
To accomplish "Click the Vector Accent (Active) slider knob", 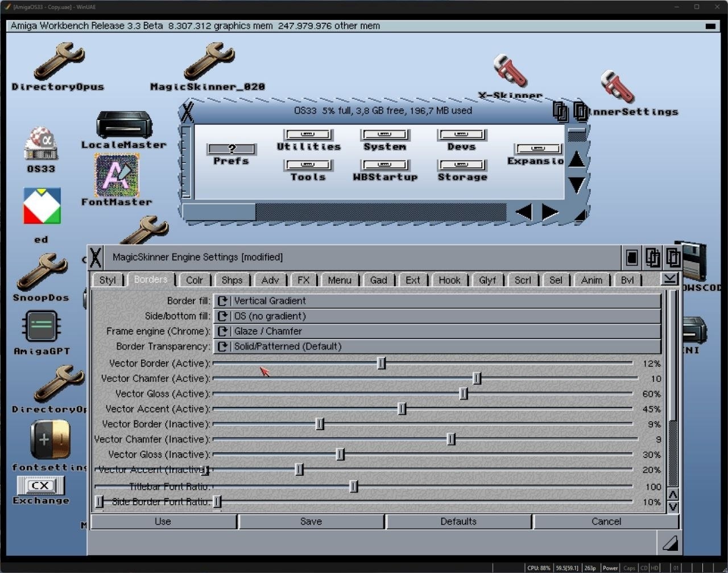I will [x=402, y=409].
